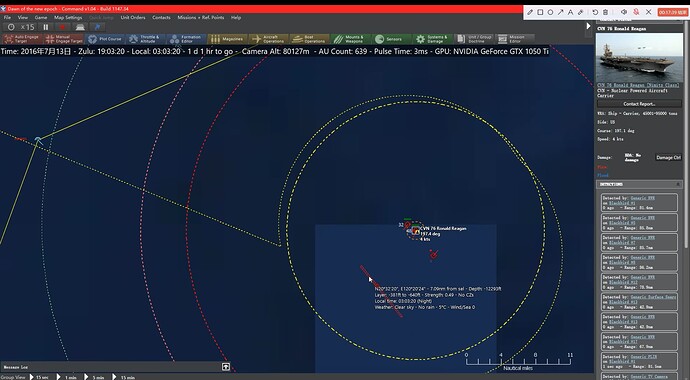The width and height of the screenshot is (690, 380).
Task: Open Aircraft Operations panel
Action: [x=268, y=39]
